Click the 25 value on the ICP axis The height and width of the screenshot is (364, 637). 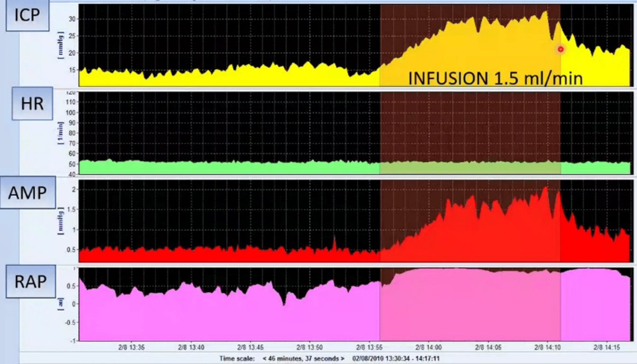click(73, 36)
